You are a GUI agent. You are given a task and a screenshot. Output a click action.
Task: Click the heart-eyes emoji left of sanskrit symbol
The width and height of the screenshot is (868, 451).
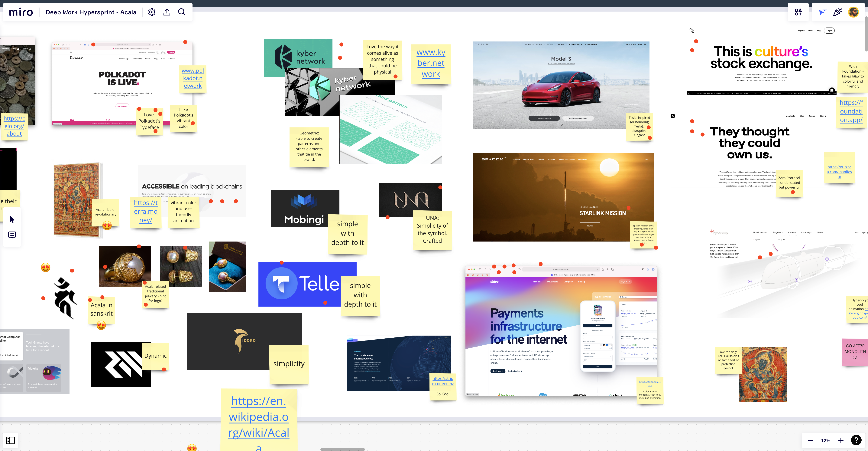[x=45, y=268]
